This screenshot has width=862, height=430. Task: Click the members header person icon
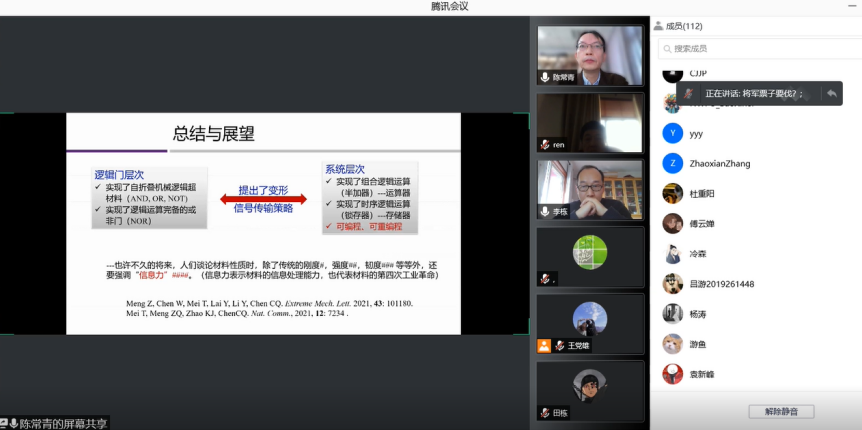click(658, 26)
